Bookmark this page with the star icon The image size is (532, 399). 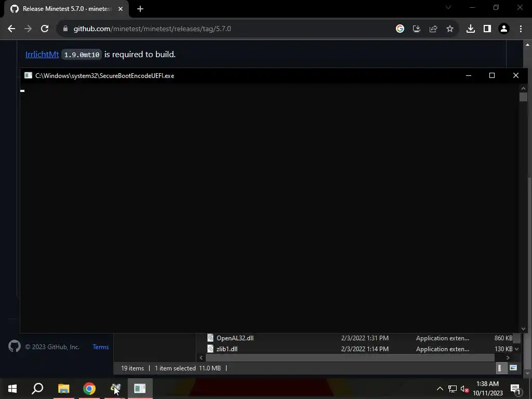(450, 29)
